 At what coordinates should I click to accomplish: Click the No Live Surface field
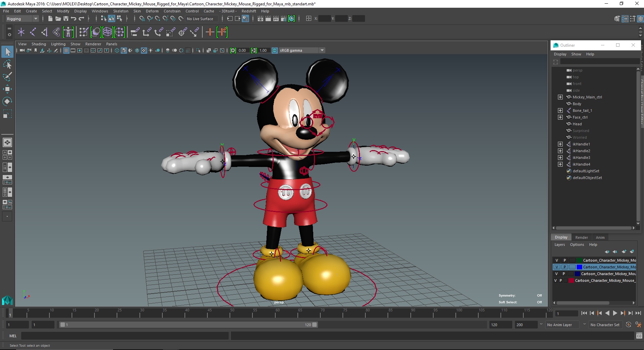coord(202,19)
